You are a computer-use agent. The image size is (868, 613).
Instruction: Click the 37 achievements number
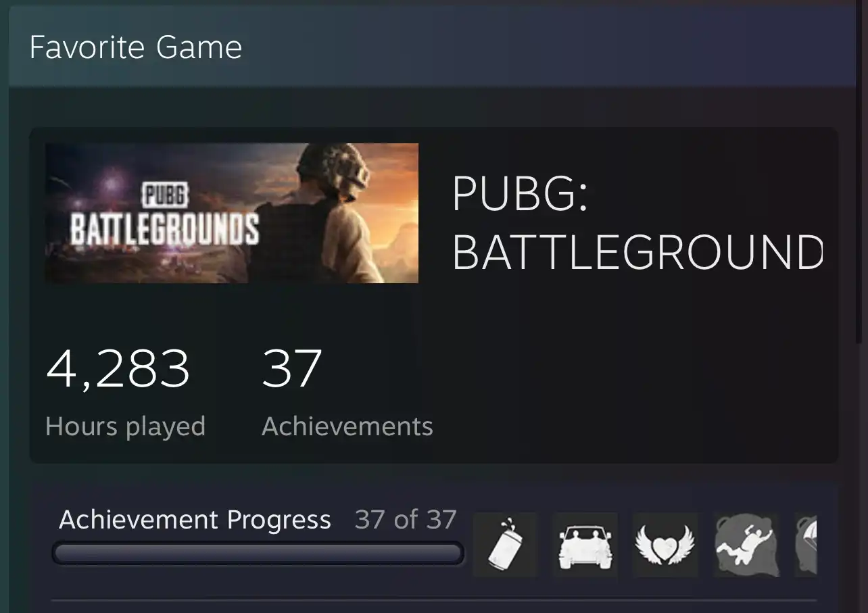(292, 368)
